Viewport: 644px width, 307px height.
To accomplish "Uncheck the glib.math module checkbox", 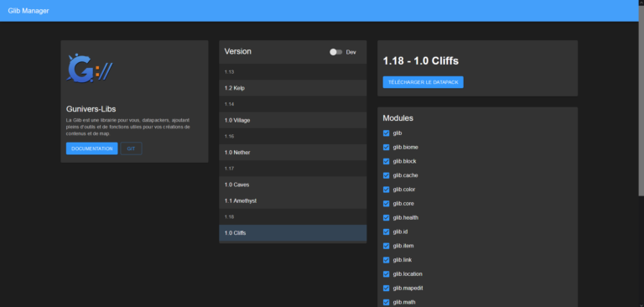I will click(x=386, y=302).
